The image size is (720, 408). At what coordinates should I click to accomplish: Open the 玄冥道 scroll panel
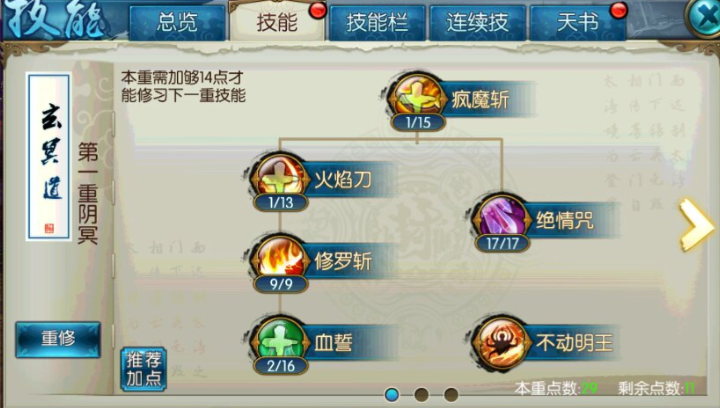point(49,156)
